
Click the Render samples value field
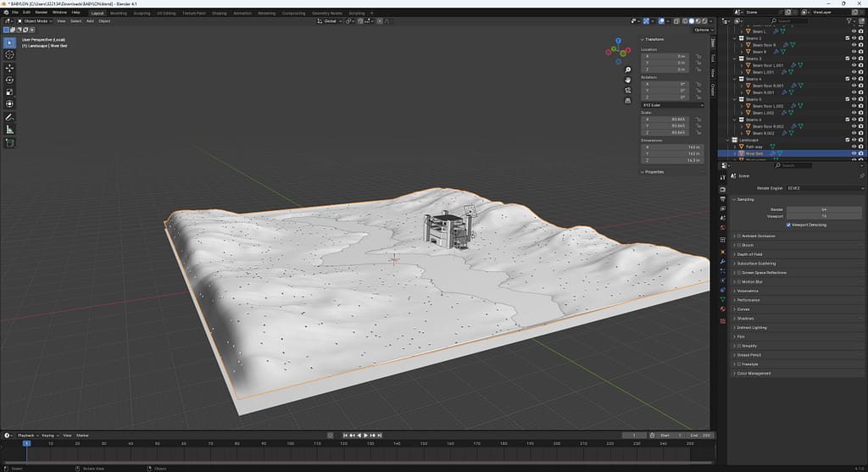click(822, 209)
